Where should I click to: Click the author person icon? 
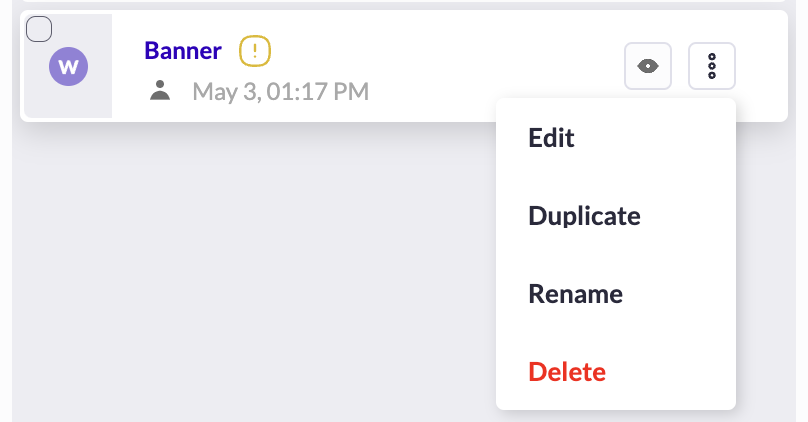tap(160, 90)
